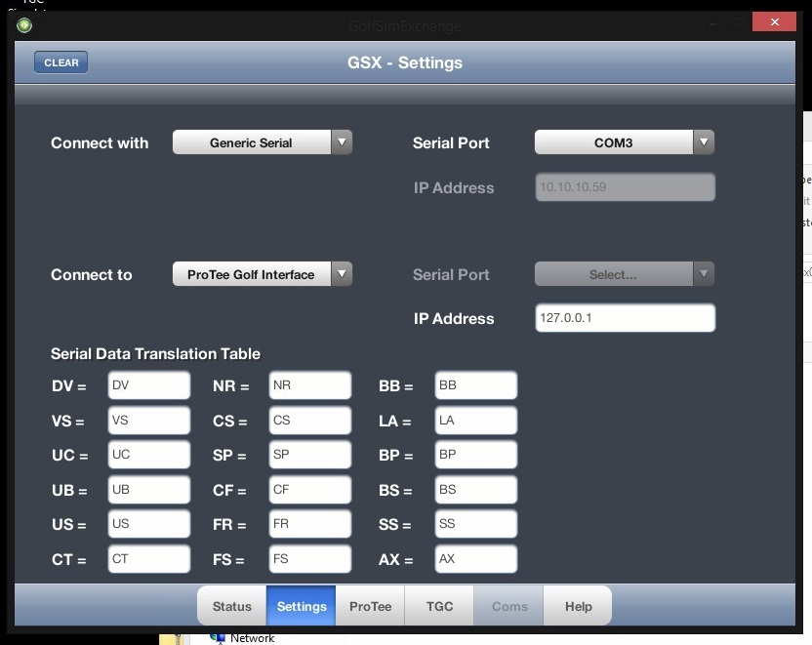
Task: Select the NR translation text box
Action: click(x=309, y=385)
